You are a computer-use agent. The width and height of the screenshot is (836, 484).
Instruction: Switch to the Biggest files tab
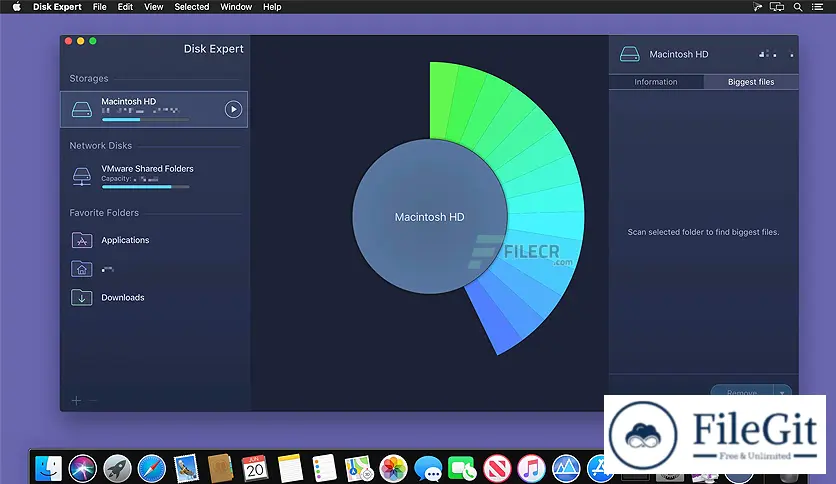751,82
